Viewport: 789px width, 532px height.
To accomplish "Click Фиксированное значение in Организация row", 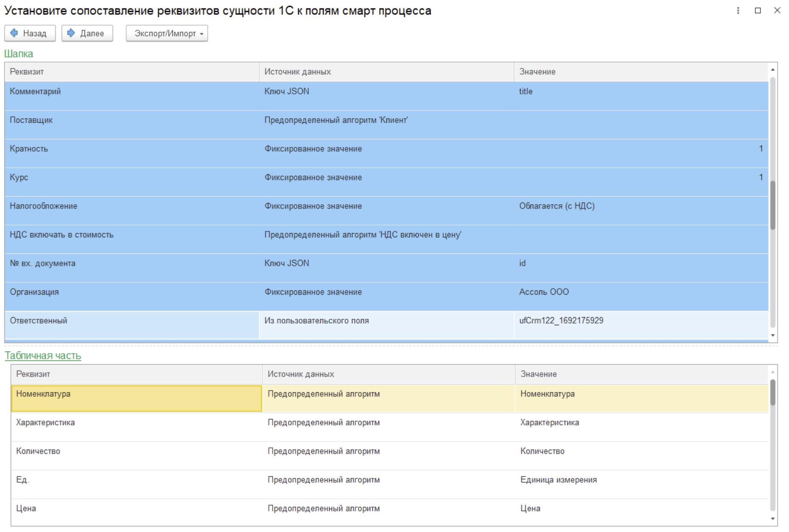I will click(386, 297).
